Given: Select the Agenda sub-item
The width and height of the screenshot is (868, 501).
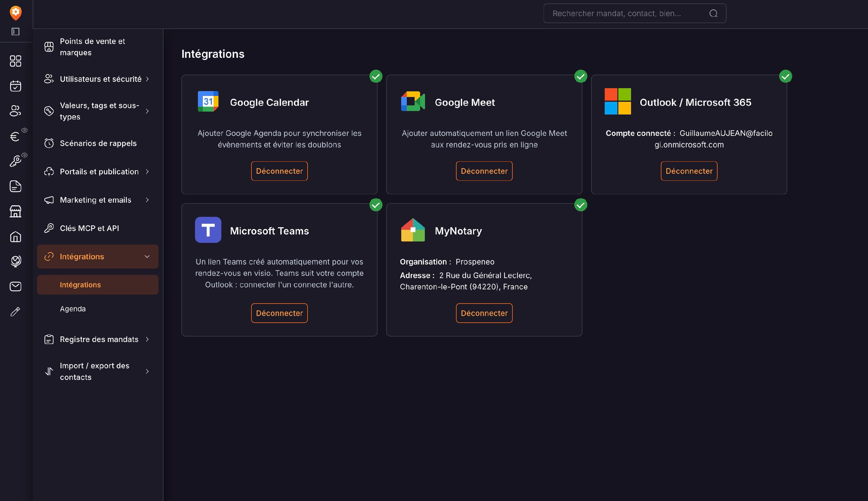Looking at the screenshot, I should point(98,309).
